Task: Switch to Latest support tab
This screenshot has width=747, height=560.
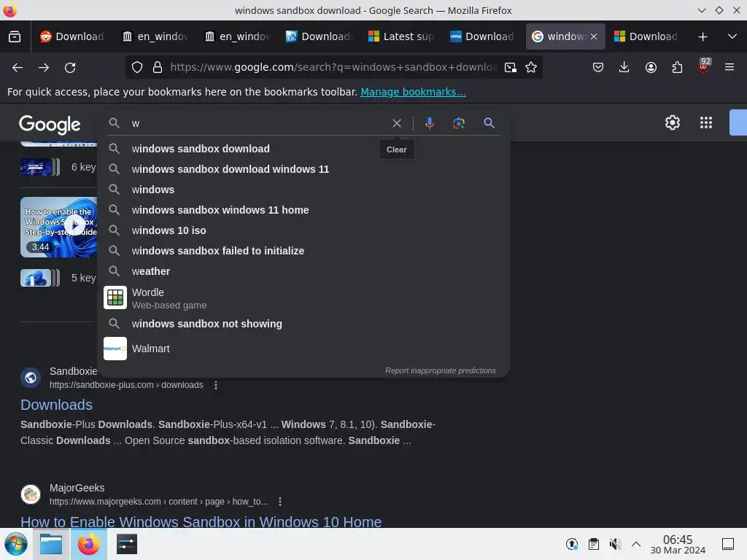Action: [401, 36]
